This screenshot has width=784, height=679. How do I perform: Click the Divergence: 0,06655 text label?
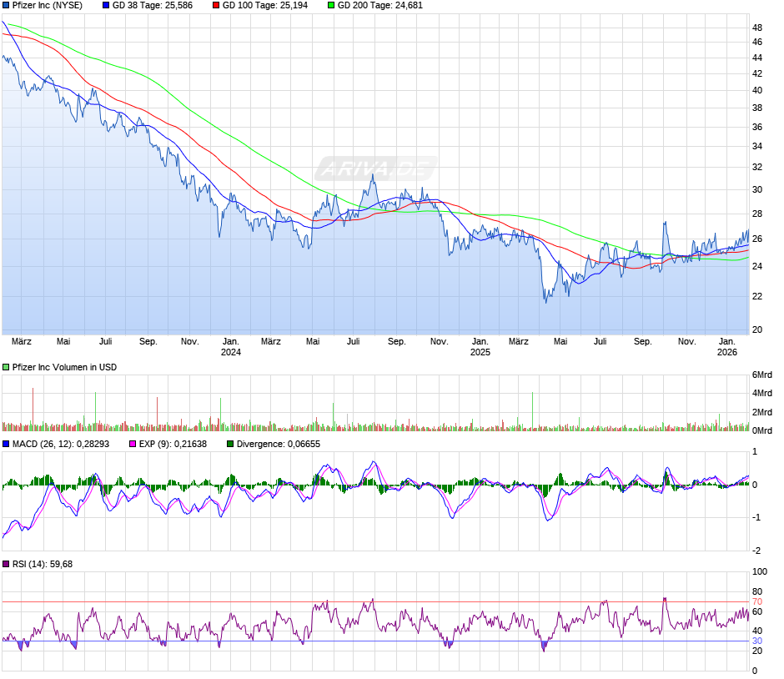tap(279, 444)
